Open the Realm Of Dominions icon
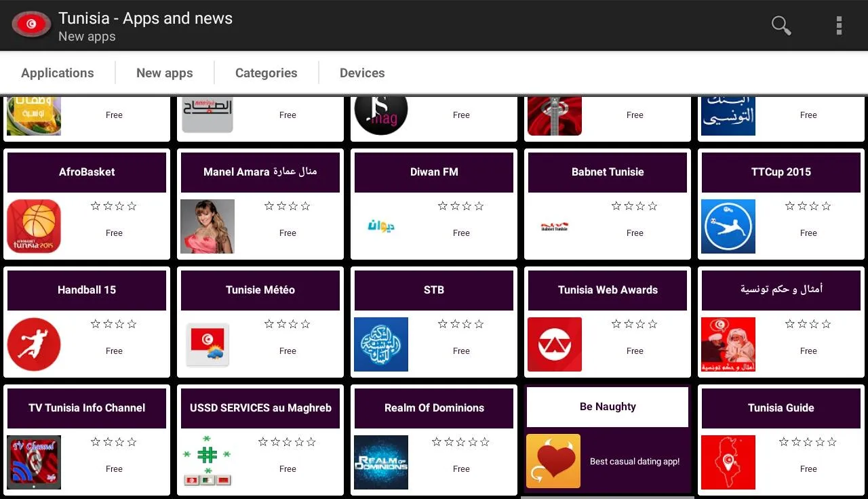The height and width of the screenshot is (499, 868). 381,462
